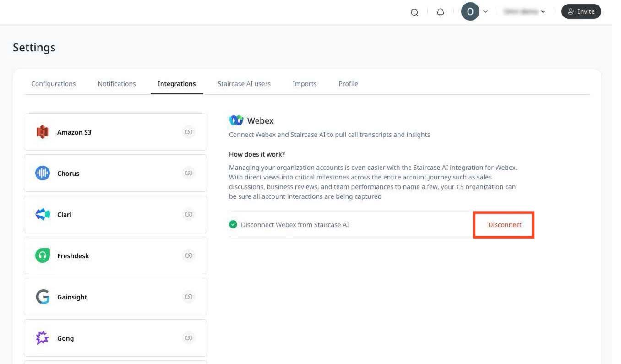The height and width of the screenshot is (364, 621).
Task: Open the Webex integration icon
Action: [x=236, y=120]
